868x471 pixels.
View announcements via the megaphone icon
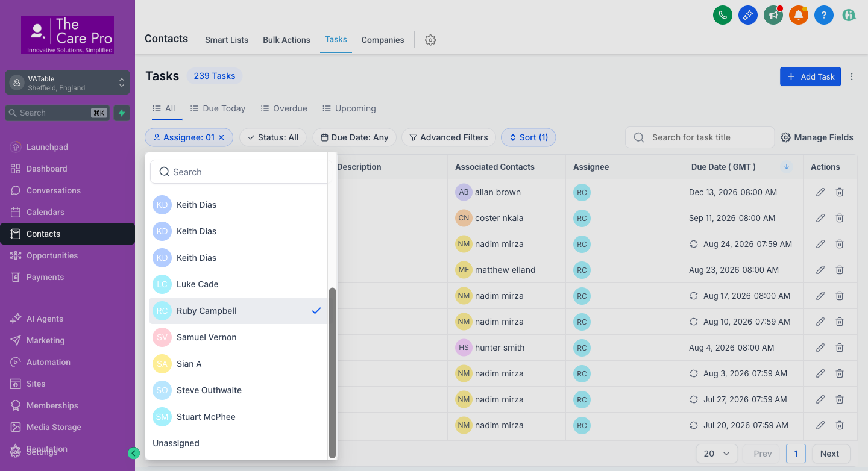coord(773,15)
